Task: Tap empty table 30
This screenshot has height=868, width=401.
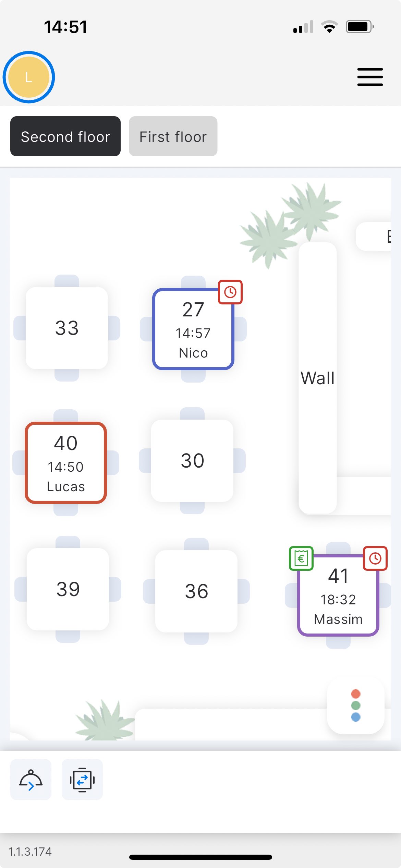Action: (192, 461)
